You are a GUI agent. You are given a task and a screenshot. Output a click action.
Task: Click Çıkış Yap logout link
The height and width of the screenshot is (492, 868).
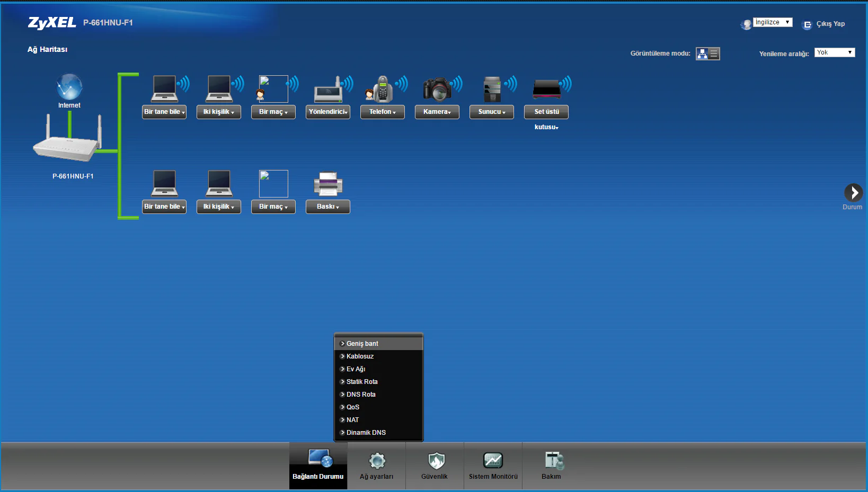tap(830, 24)
